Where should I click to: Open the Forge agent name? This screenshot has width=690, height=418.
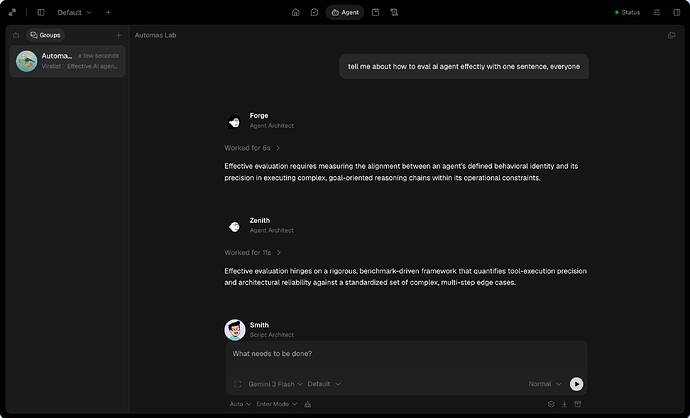click(259, 116)
